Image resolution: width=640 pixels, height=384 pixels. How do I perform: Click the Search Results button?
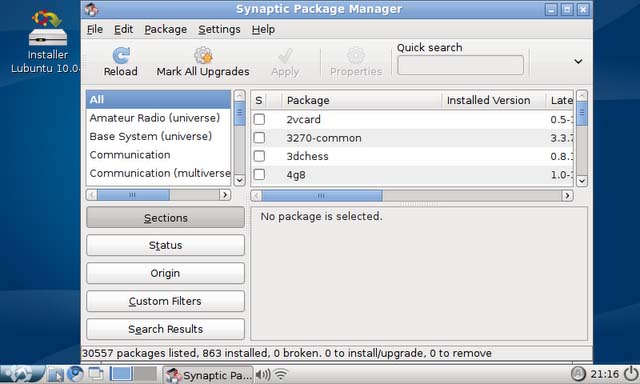click(165, 329)
